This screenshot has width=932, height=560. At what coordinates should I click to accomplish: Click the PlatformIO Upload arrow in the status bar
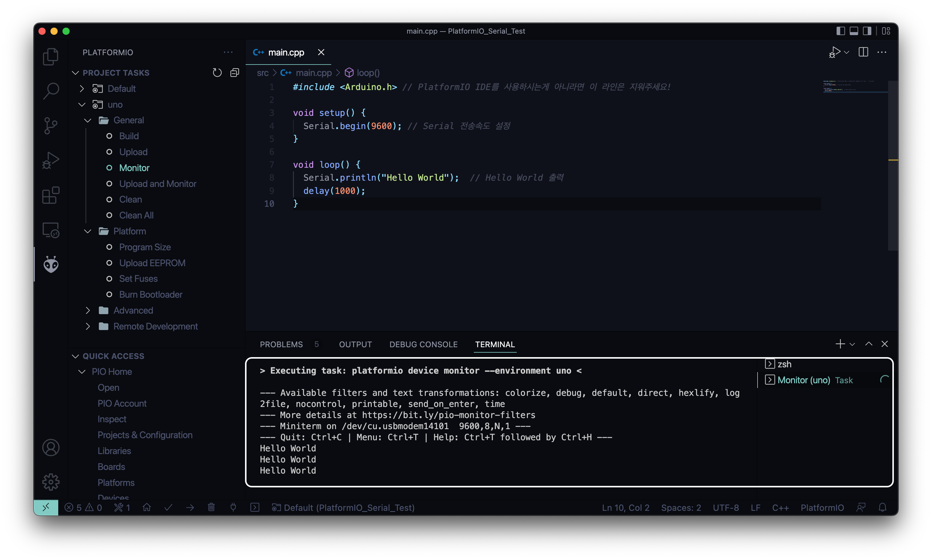[190, 507]
